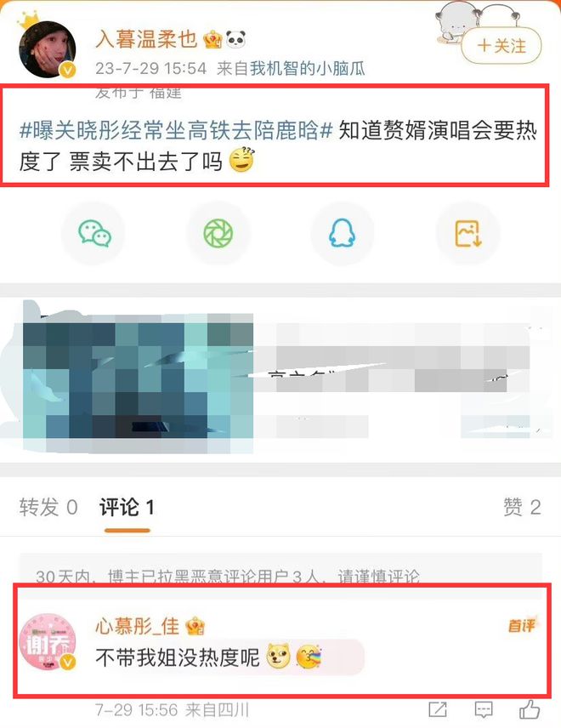Open commenter 心慕彤_佳 profile name
Screen dimensions: 561x728
pos(138,626)
